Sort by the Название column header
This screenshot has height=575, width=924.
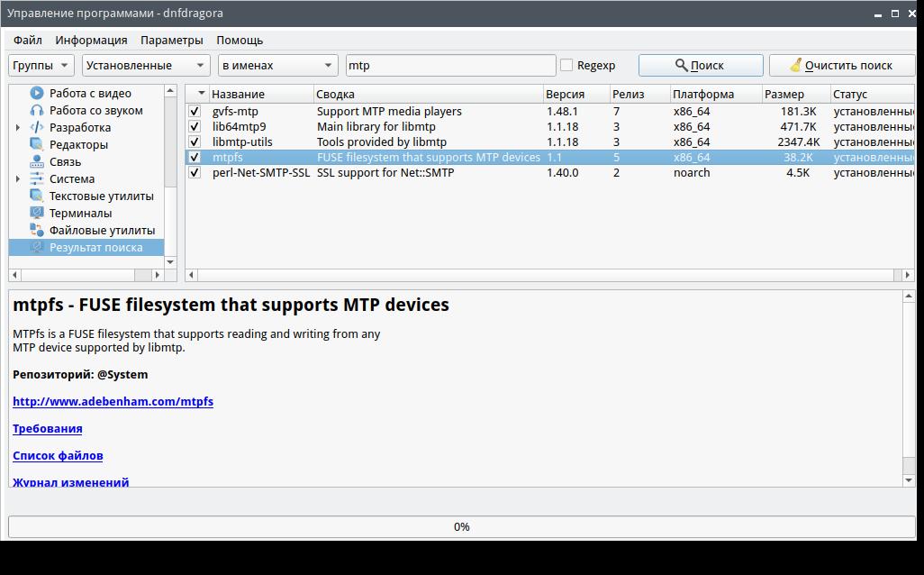[261, 94]
